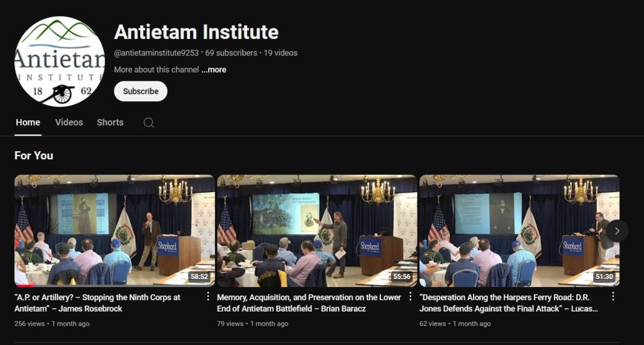Viewport: 644px width, 345px height.
Task: Switch to the Videos tab
Action: point(69,122)
